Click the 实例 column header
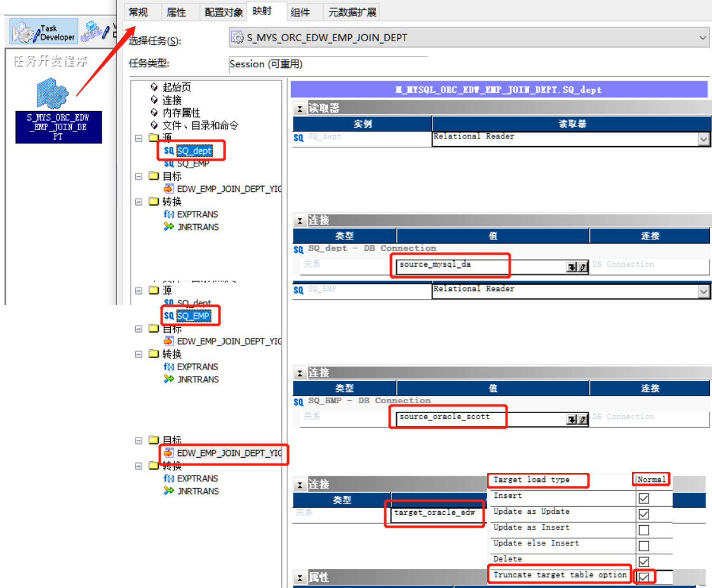The image size is (712, 588). coord(362,124)
